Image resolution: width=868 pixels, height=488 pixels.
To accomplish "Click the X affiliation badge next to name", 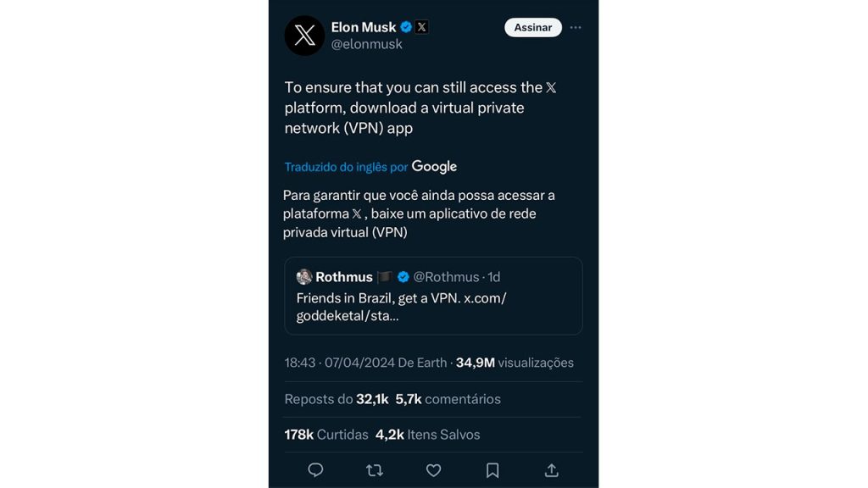I will click(421, 27).
